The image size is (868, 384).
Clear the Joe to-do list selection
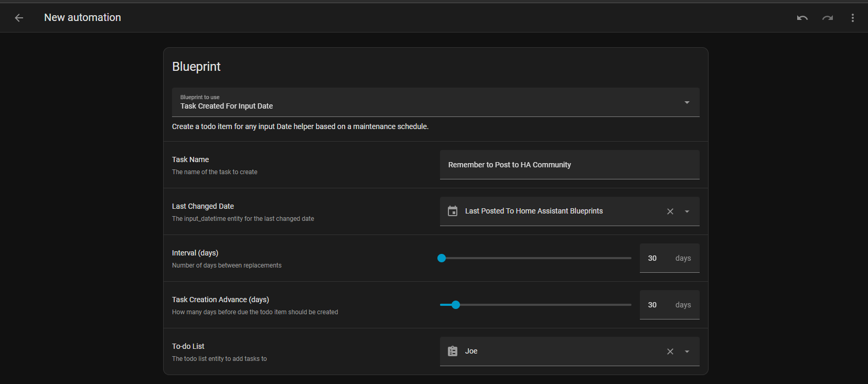coord(670,351)
